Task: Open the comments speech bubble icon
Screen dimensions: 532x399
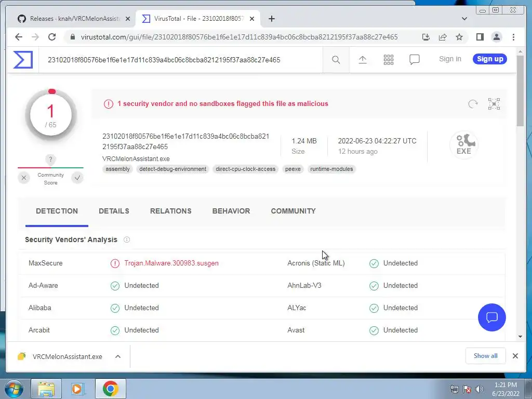Action: [x=414, y=60]
